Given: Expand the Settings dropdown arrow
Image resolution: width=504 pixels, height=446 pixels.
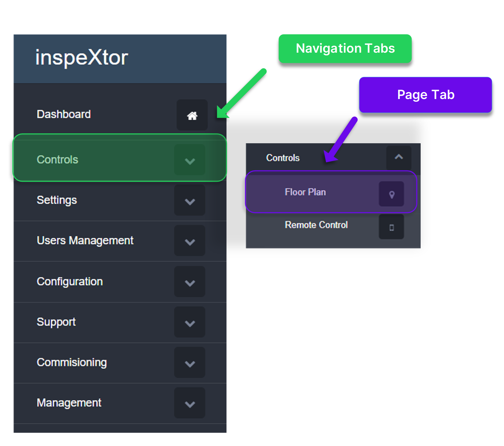Looking at the screenshot, I should point(190,201).
